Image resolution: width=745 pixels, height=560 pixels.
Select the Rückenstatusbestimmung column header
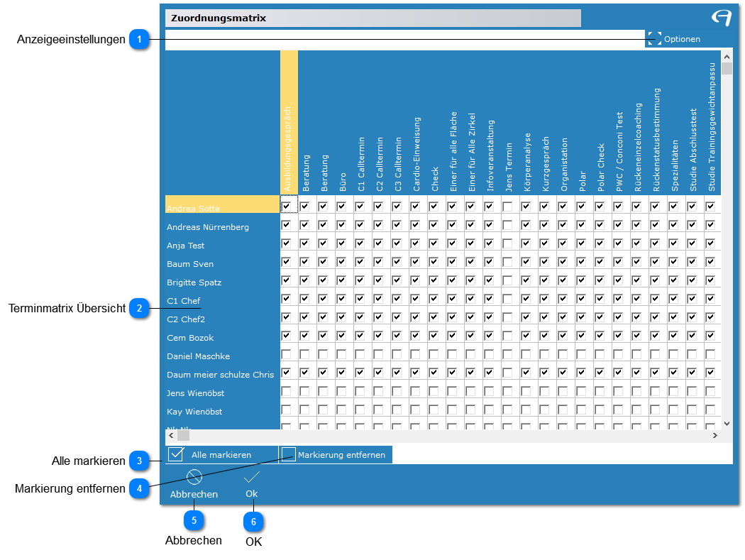(x=656, y=123)
